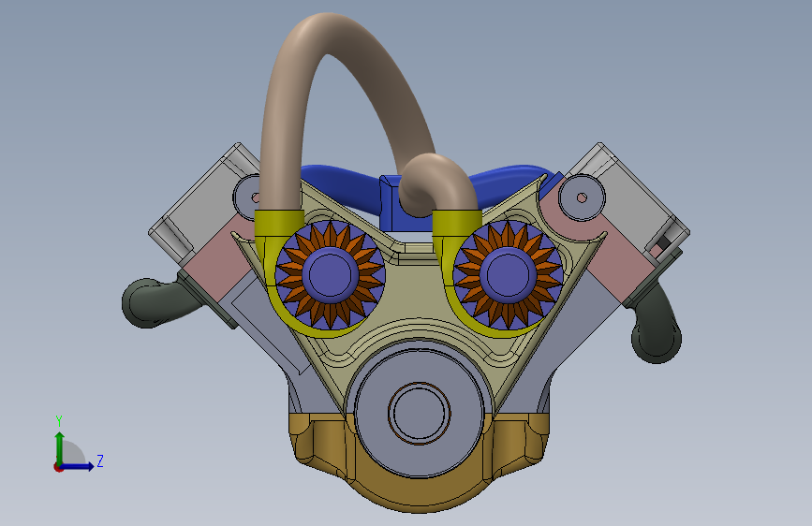Click the green Y axis of the triad

click(59, 447)
